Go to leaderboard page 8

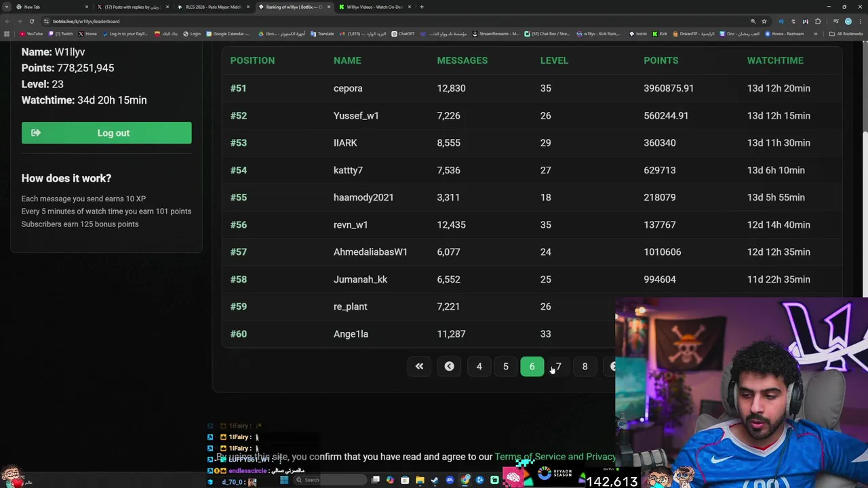click(585, 367)
